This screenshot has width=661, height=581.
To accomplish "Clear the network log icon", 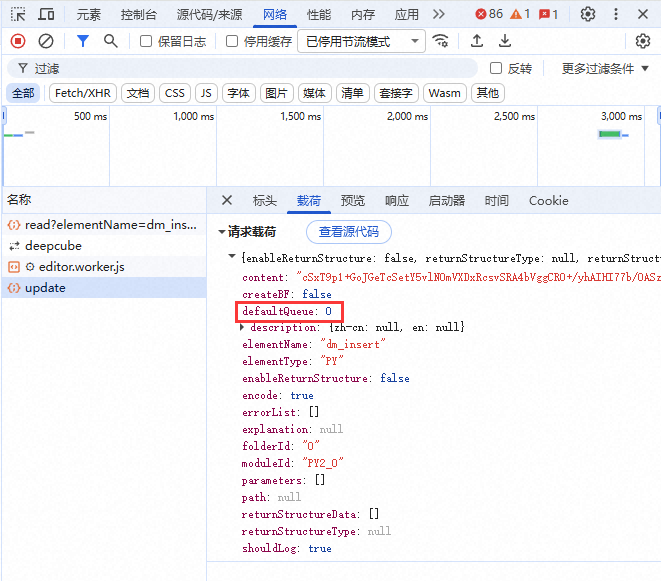I will pos(46,41).
